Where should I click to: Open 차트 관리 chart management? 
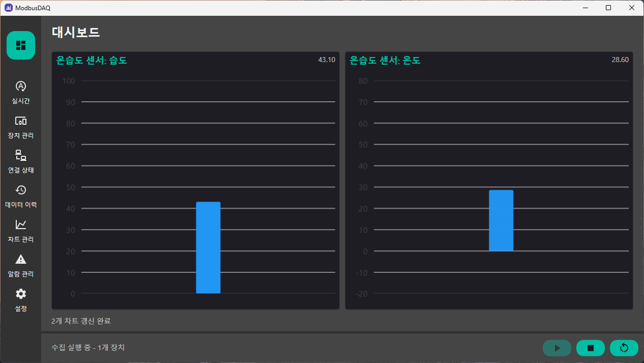(x=21, y=231)
